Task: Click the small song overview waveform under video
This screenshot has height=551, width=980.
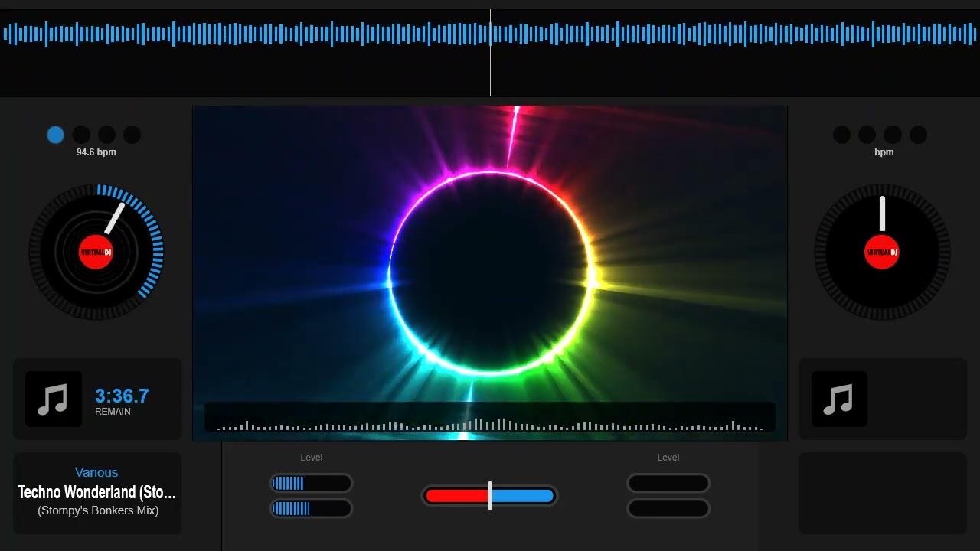Action: (490, 418)
